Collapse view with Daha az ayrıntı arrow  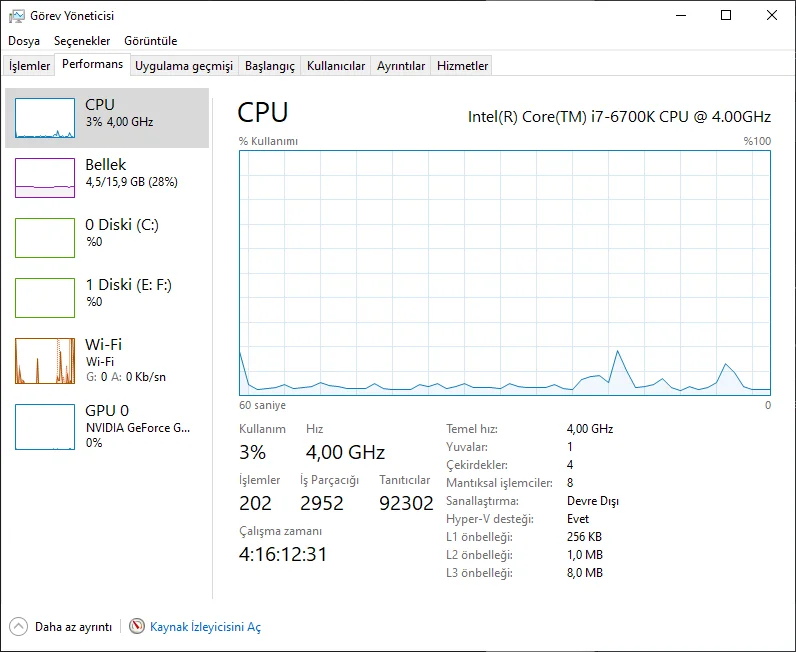coord(19,627)
